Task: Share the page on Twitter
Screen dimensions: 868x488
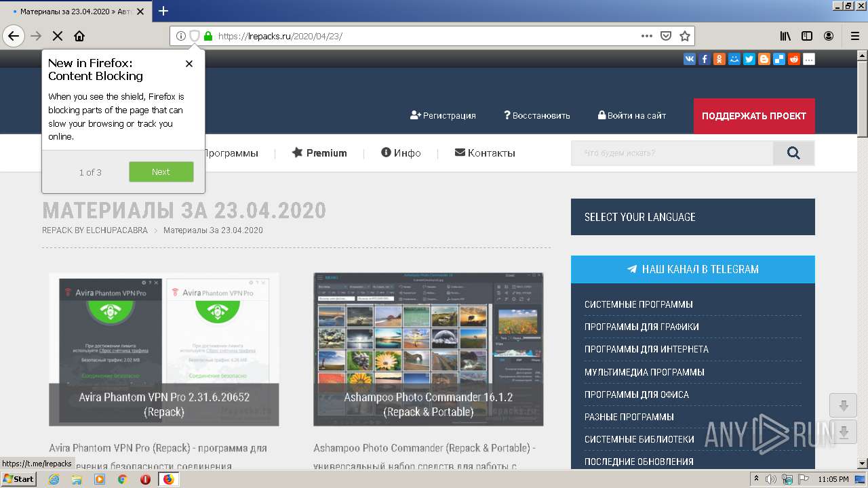Action: pos(749,59)
